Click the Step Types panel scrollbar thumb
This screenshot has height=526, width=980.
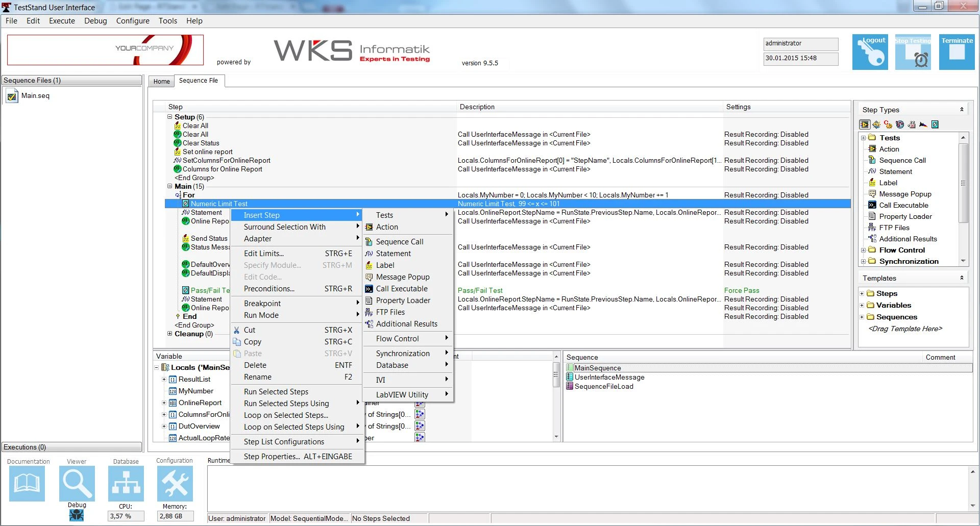click(x=963, y=183)
